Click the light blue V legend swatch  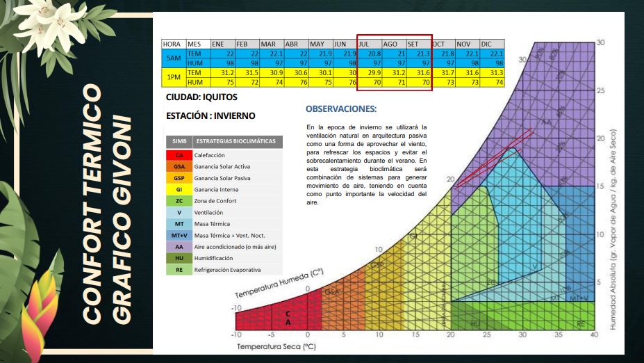(x=179, y=213)
